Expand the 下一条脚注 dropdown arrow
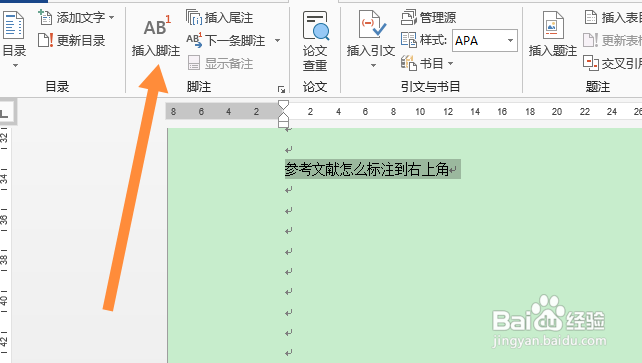642x363 pixels. [x=277, y=41]
